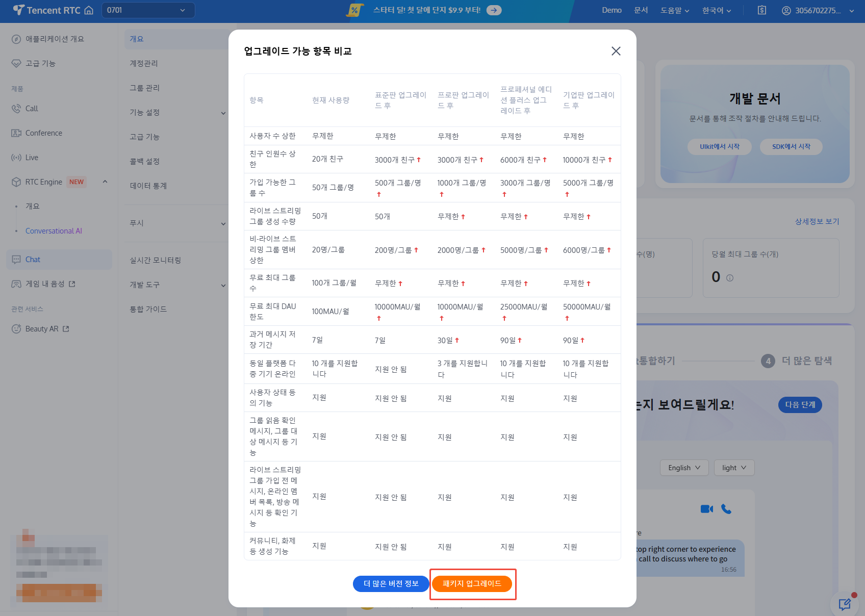Click the 더 많은 버전 정보 button
865x616 pixels.
click(391, 584)
